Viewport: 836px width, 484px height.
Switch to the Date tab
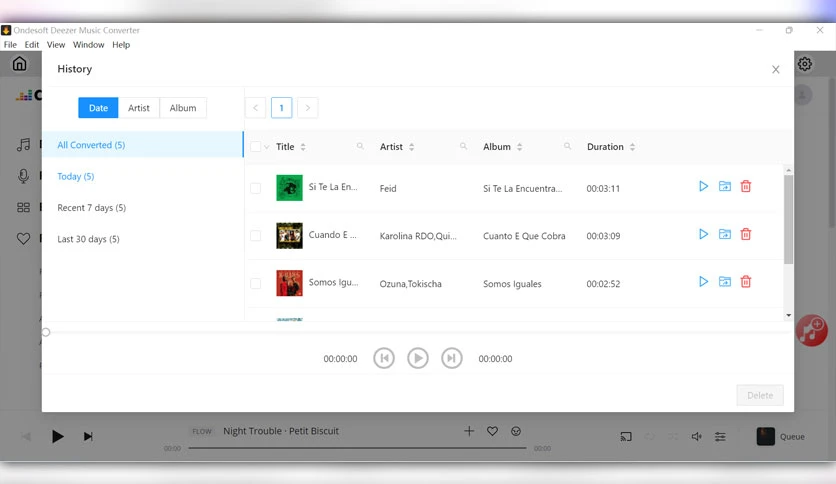point(98,108)
